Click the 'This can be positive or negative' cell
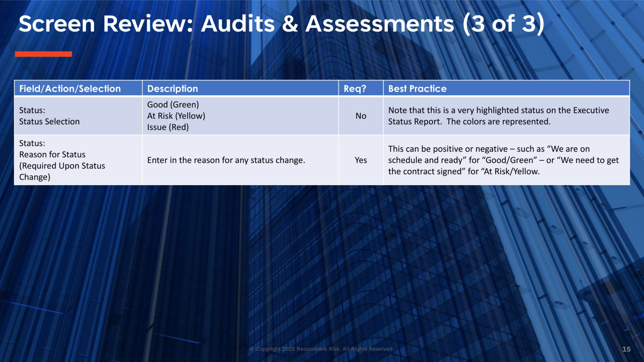The width and height of the screenshot is (644, 362). pos(506,160)
